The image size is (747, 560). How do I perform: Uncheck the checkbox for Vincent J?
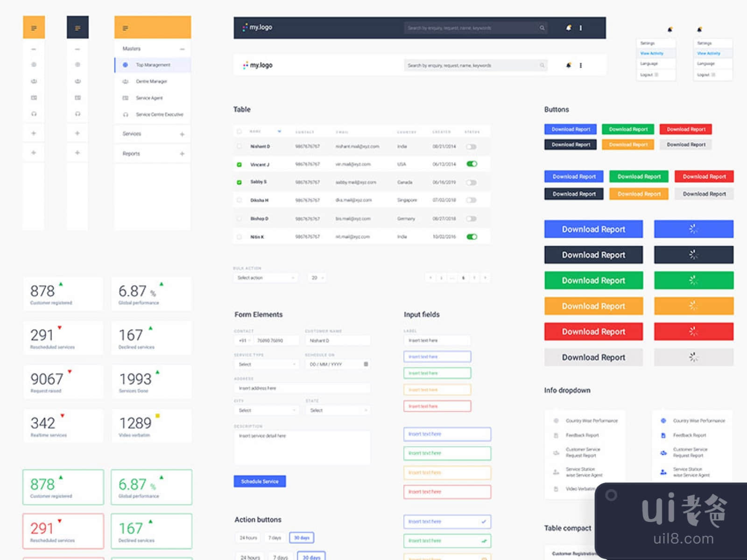240,164
